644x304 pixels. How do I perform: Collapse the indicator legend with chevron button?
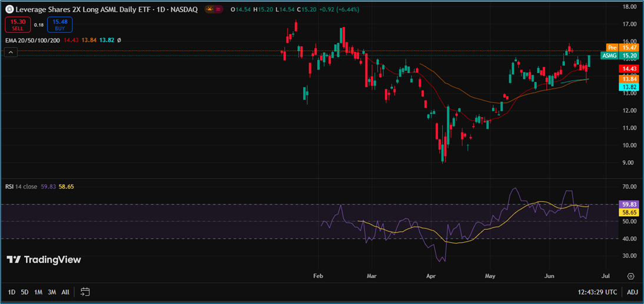[x=11, y=52]
